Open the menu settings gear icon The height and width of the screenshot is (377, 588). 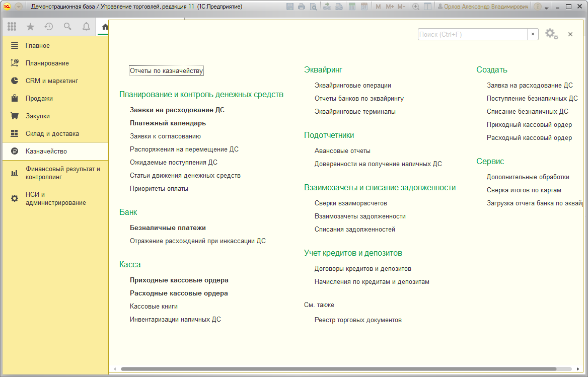pyautogui.click(x=551, y=34)
